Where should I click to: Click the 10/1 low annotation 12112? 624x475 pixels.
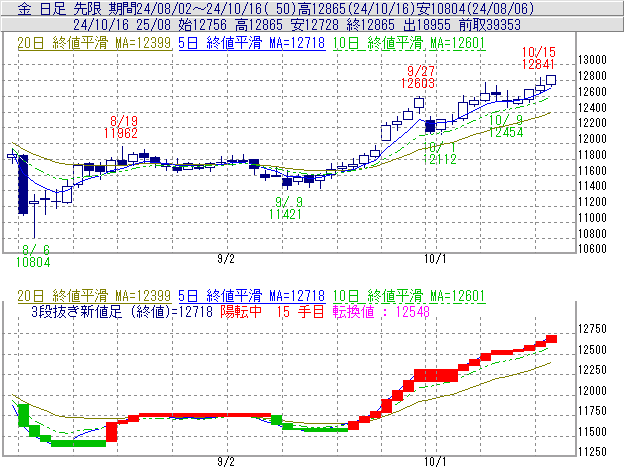click(x=440, y=158)
